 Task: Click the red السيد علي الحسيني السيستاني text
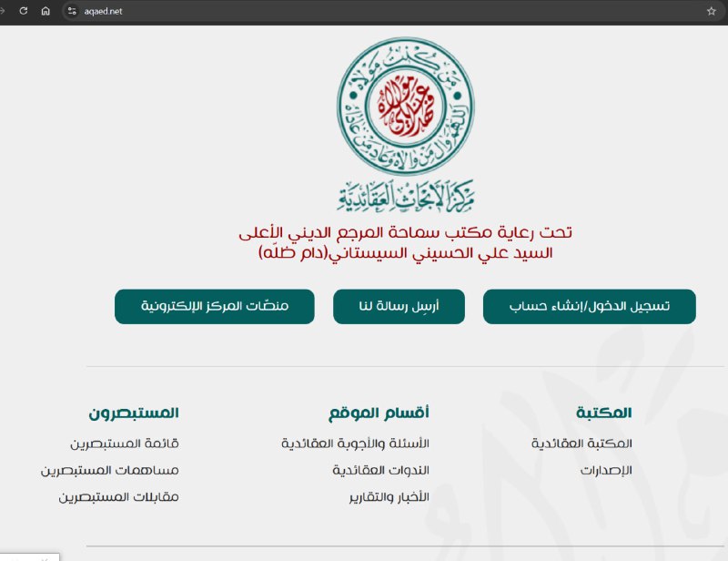coord(405,253)
